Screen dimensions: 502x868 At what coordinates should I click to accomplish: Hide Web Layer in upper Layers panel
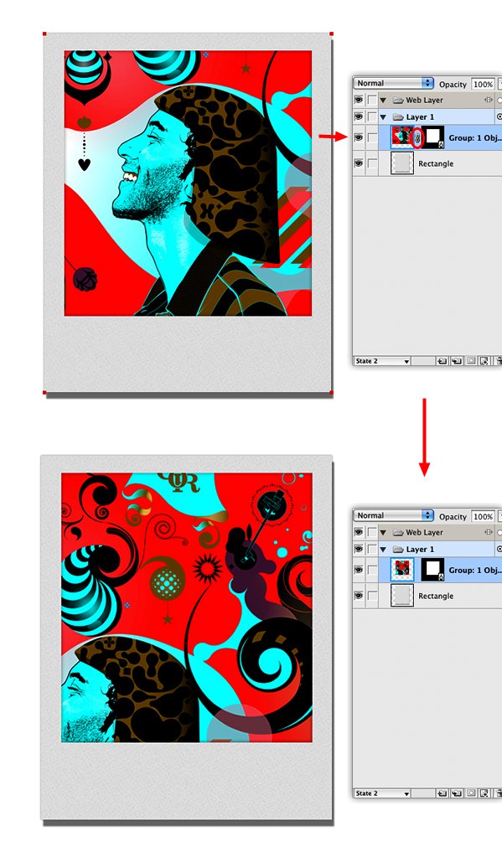359,101
